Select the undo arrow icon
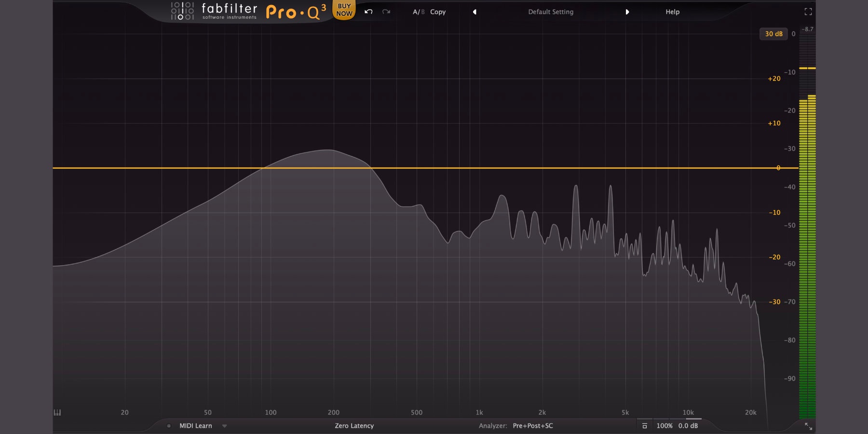The width and height of the screenshot is (868, 434). [x=367, y=12]
